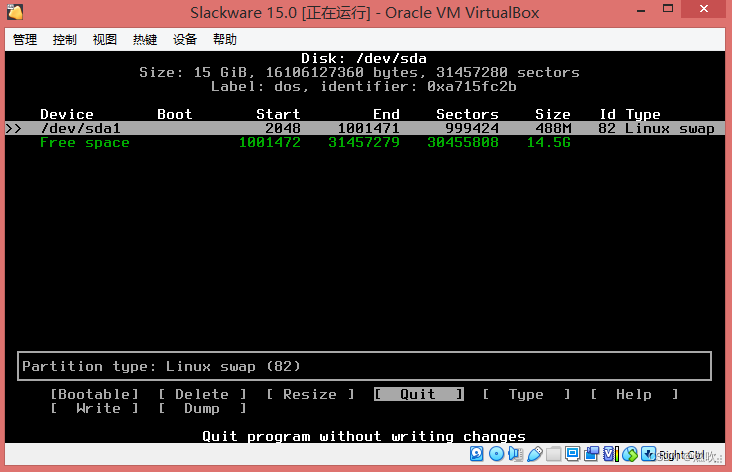Select the Bootable option in cfdisk
Screen dimensions: 732x472
[95, 395]
